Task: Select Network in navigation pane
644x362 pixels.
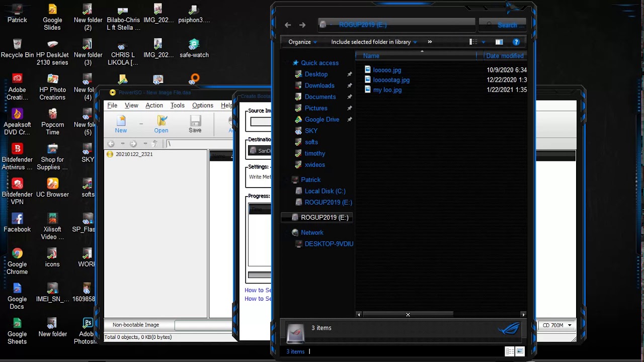Action: 312,233
